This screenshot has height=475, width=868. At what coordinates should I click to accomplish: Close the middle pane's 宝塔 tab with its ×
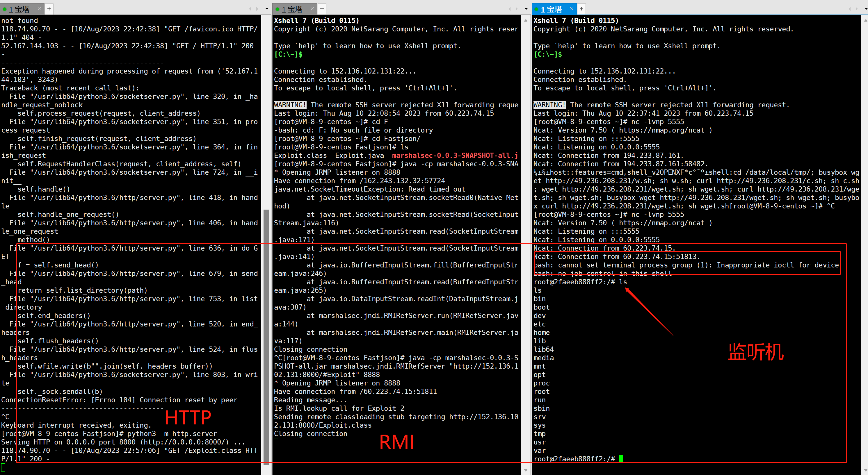point(312,9)
